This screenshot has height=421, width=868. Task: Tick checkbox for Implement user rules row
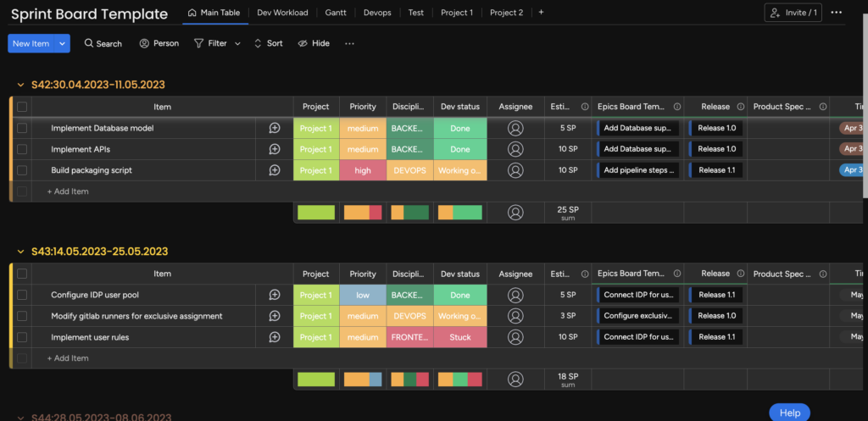point(22,337)
